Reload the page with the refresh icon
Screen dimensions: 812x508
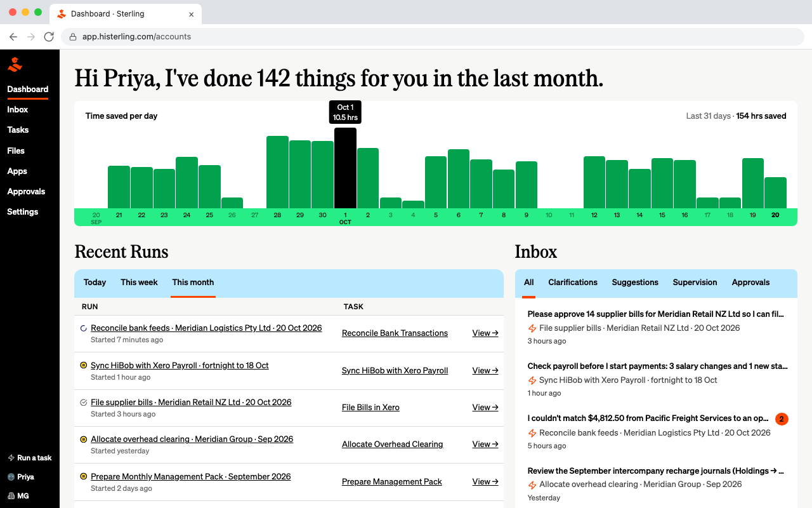(49, 37)
